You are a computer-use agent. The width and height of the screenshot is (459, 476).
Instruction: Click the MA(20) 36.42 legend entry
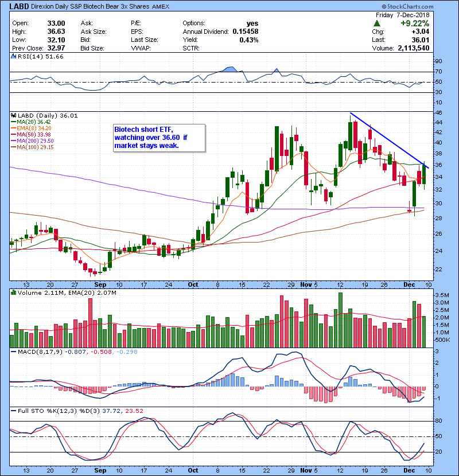tap(31, 122)
